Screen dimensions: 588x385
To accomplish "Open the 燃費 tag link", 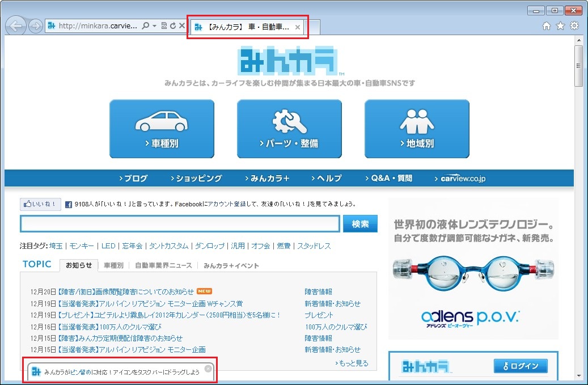I will coord(284,246).
